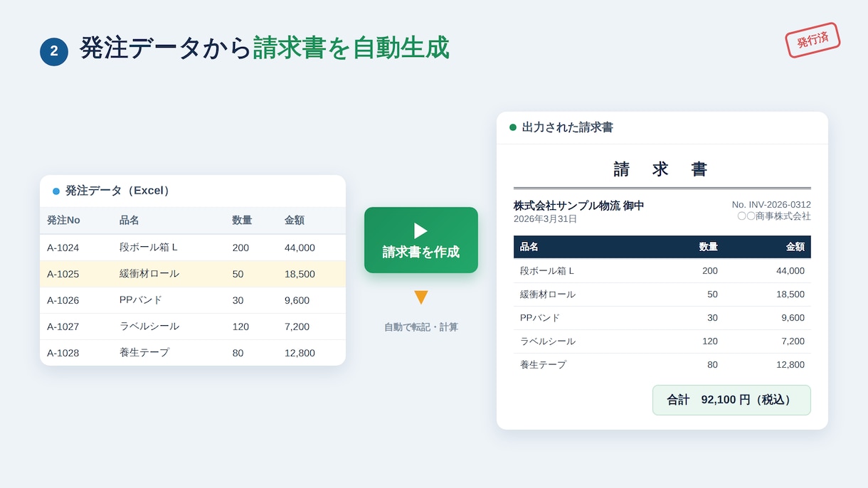Click invoice quantity 120 for ラベルシール
Screen dimensions: 868x488
[710, 341]
